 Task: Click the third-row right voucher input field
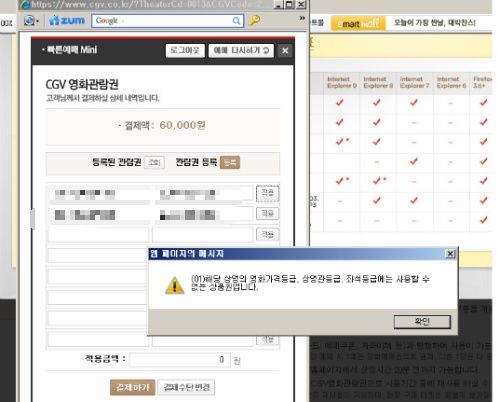tap(202, 235)
